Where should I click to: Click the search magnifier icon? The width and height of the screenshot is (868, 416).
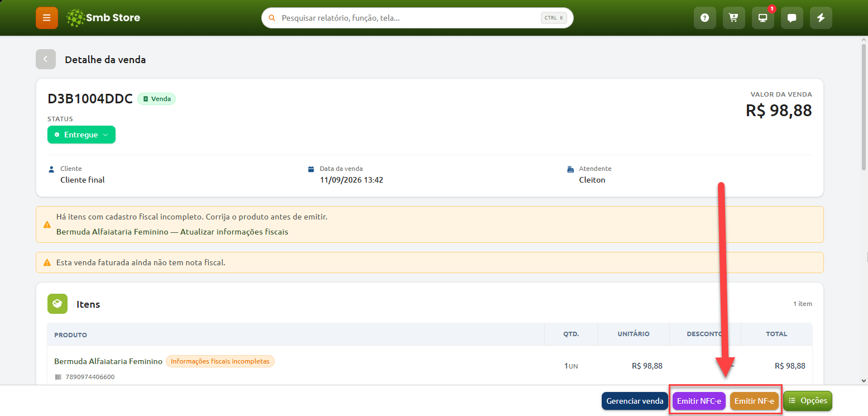[272, 18]
